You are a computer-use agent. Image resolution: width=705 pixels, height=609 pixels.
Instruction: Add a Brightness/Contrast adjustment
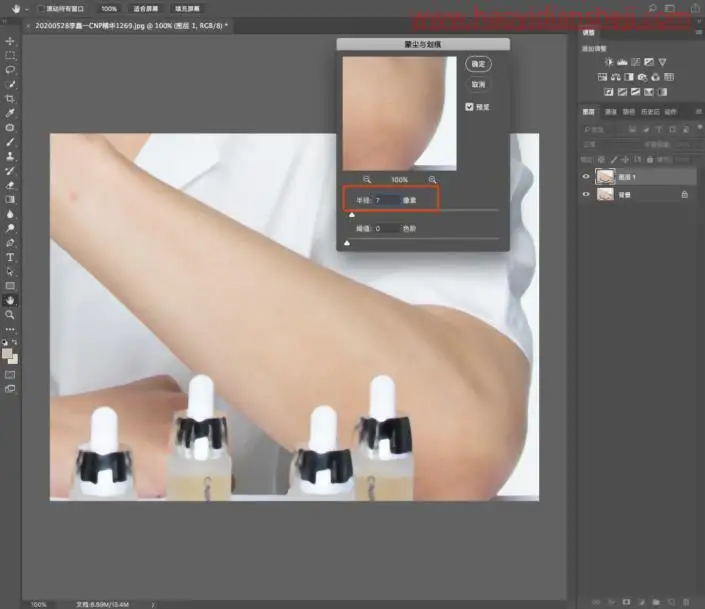coord(609,62)
